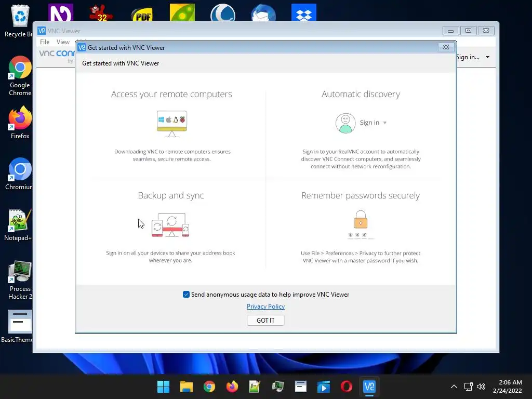The width and height of the screenshot is (532, 399).
Task: Open Notepad++ from the taskbar
Action: point(255,387)
